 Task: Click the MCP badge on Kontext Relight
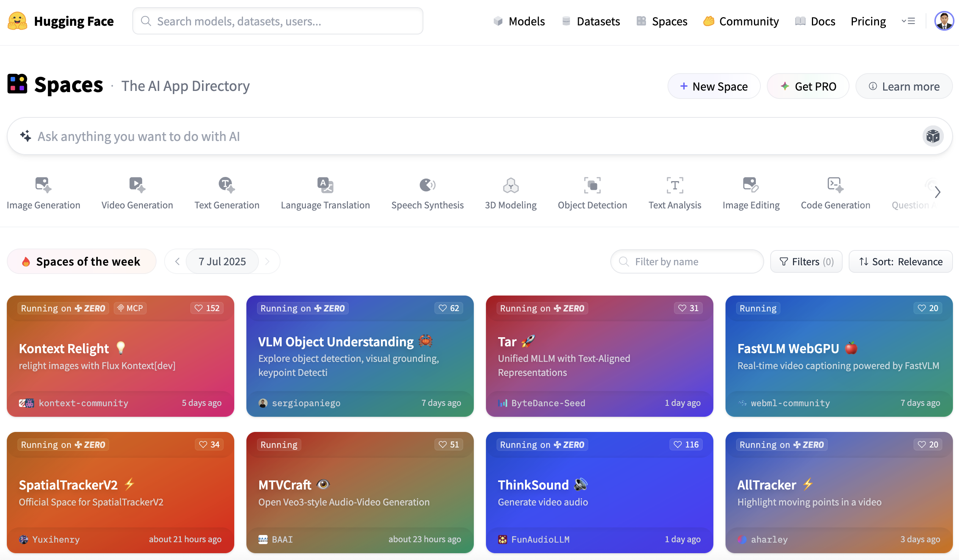point(130,308)
